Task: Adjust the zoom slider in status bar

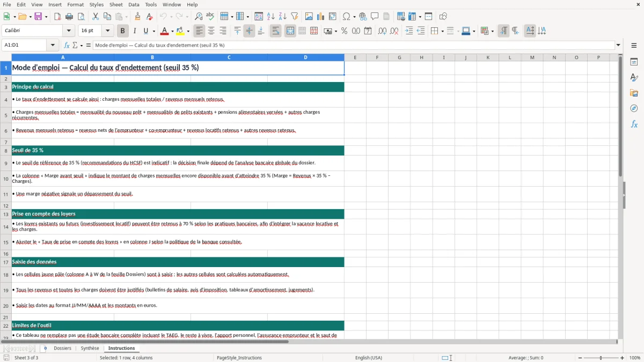Action: pyautogui.click(x=601, y=358)
